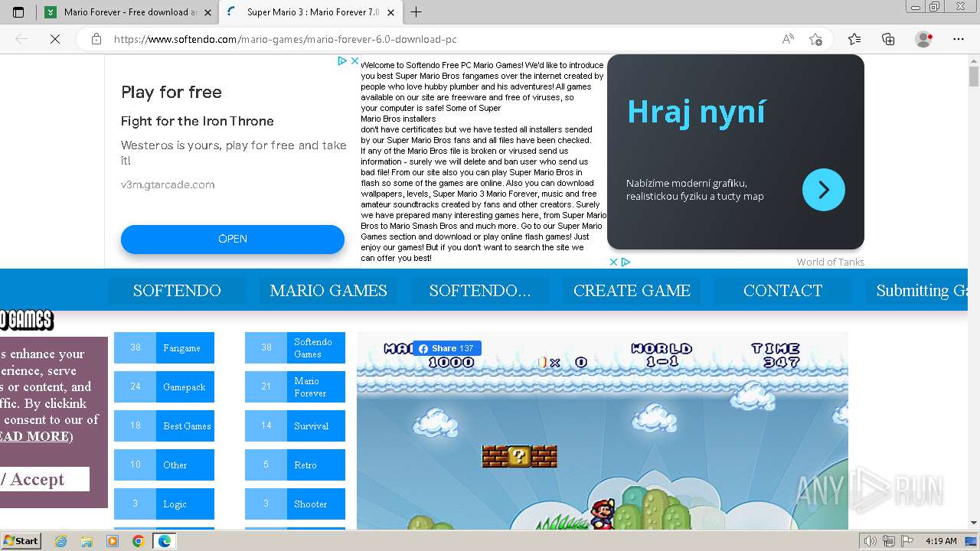Select the Survival category

295,425
